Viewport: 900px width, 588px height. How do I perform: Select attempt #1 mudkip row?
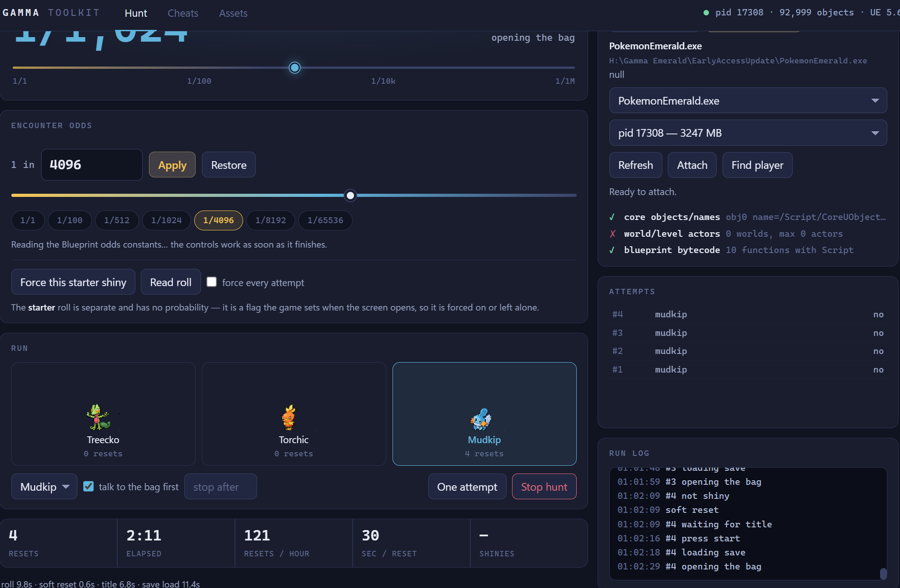[748, 369]
